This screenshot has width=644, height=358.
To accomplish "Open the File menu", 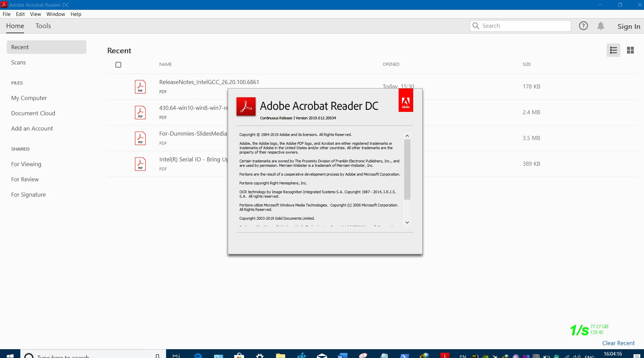I will 6,14.
